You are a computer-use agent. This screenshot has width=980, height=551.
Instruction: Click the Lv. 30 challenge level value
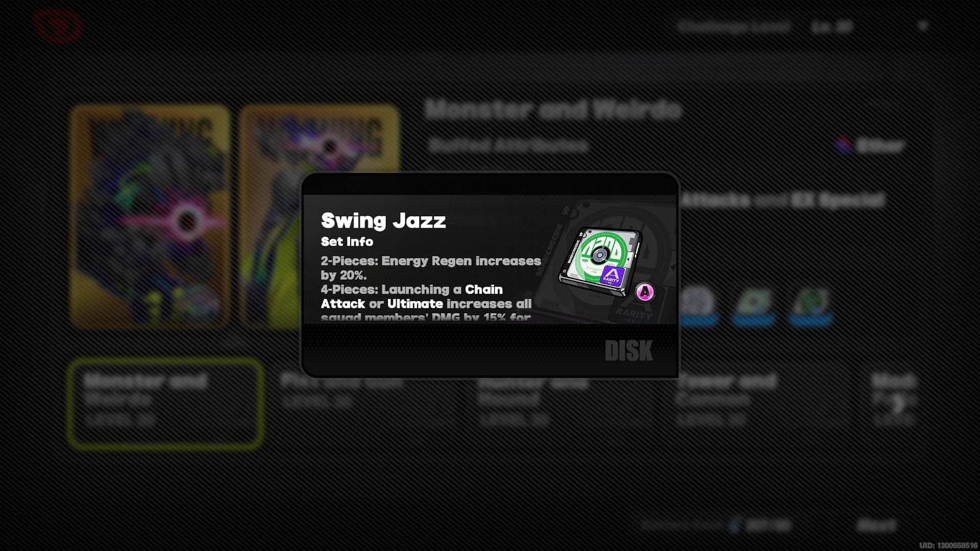point(832,27)
